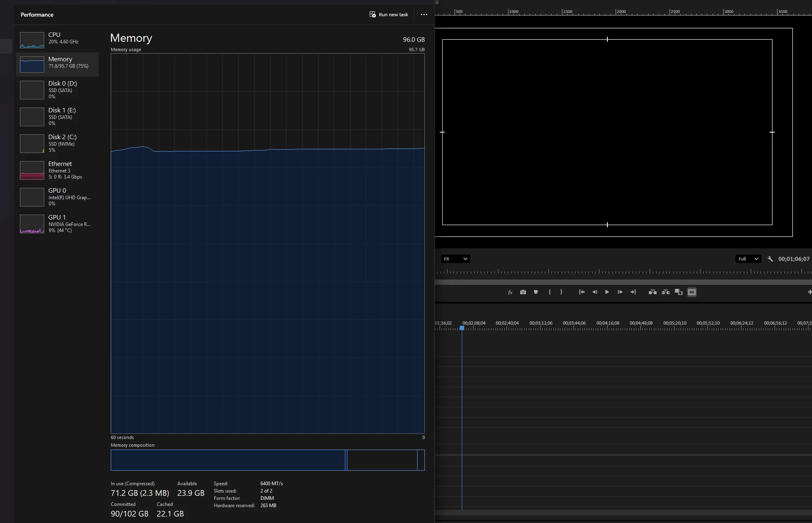Toggle global FX mute
812x523 pixels.
pyautogui.click(x=510, y=292)
